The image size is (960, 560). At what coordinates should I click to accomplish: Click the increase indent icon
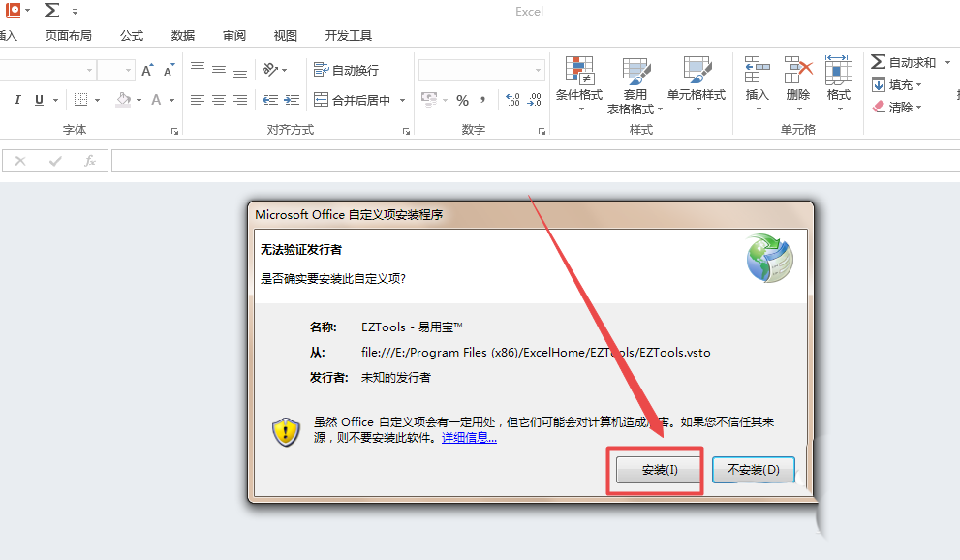(291, 100)
